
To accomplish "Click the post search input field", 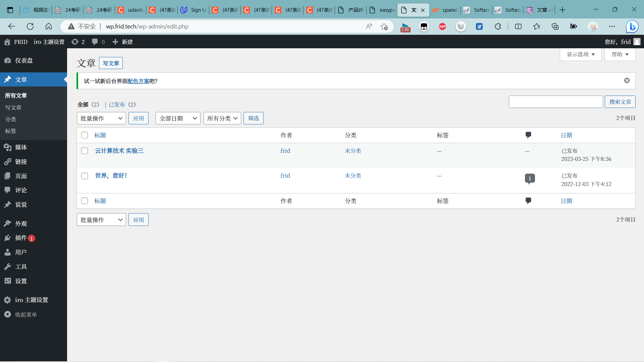I will tap(555, 102).
